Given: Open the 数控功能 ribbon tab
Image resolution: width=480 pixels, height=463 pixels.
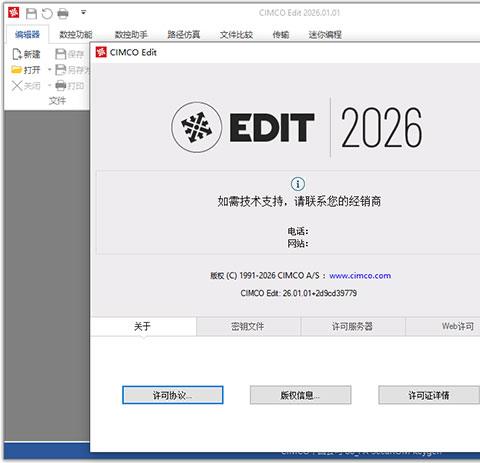Looking at the screenshot, I should (76, 34).
